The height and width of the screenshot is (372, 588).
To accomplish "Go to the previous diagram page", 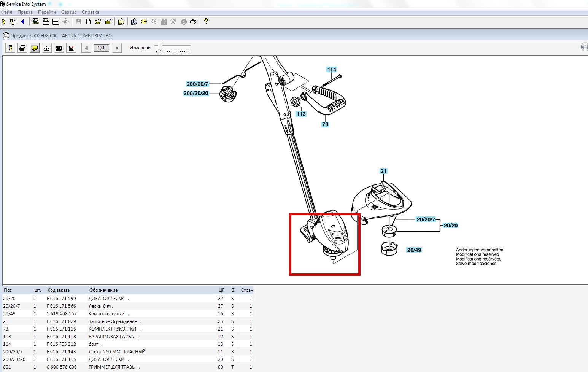I will pyautogui.click(x=86, y=48).
